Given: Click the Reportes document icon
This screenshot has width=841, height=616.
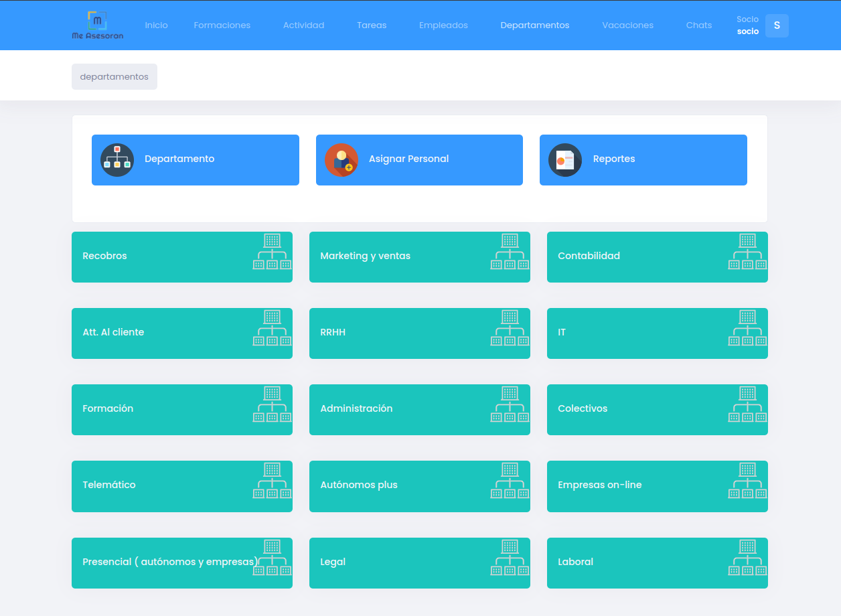Looking at the screenshot, I should click(565, 160).
